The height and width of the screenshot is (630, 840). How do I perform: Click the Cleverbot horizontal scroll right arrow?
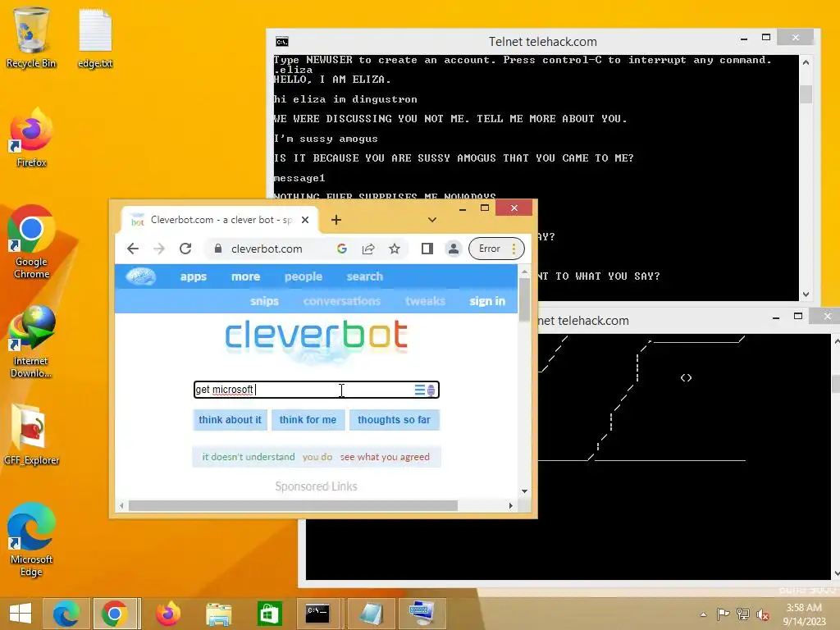point(510,505)
